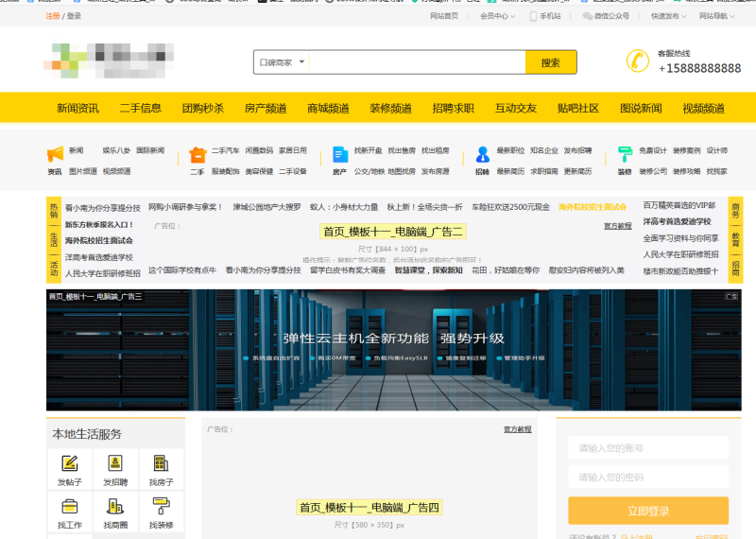Open the 图说新闻 nav tab
Screen dimensions: 756x539
(641, 108)
